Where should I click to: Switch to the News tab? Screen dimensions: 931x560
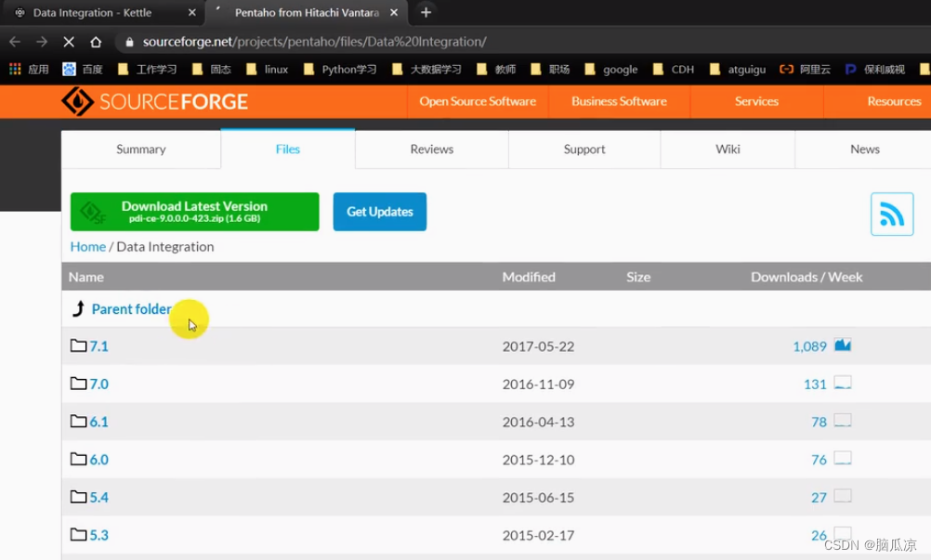click(864, 150)
